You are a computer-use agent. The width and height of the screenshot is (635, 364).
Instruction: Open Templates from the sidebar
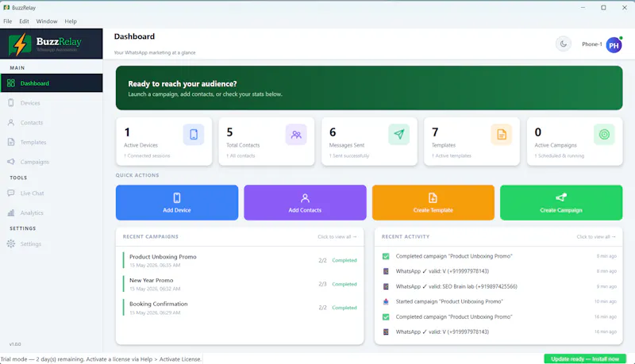click(52, 142)
